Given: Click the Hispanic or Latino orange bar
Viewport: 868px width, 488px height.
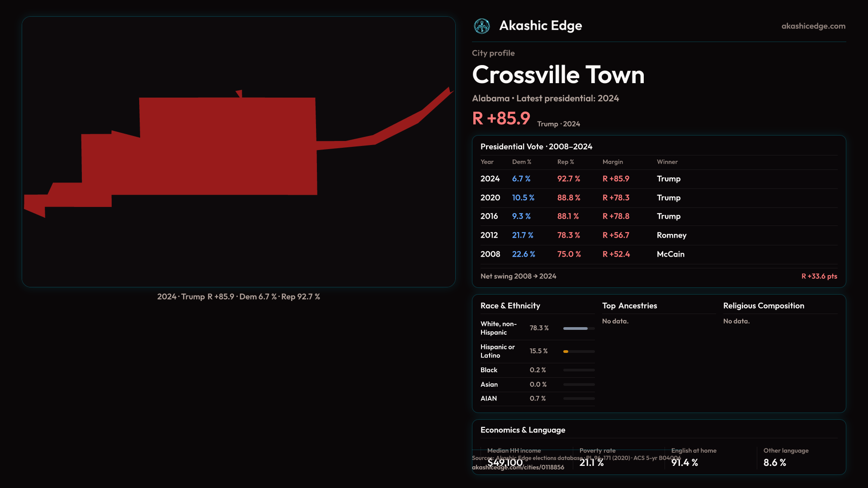Looking at the screenshot, I should point(566,352).
